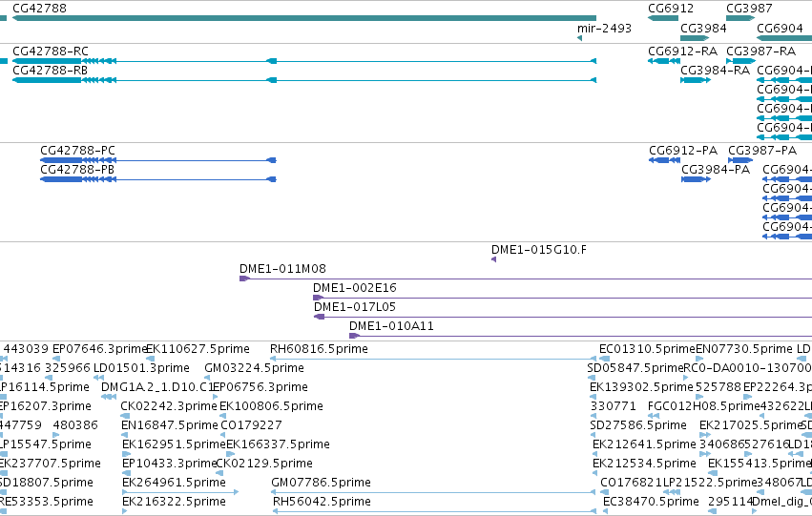Viewport: 812px width, 516px height.
Task: Click the 295114 EST label
Action: point(730,502)
